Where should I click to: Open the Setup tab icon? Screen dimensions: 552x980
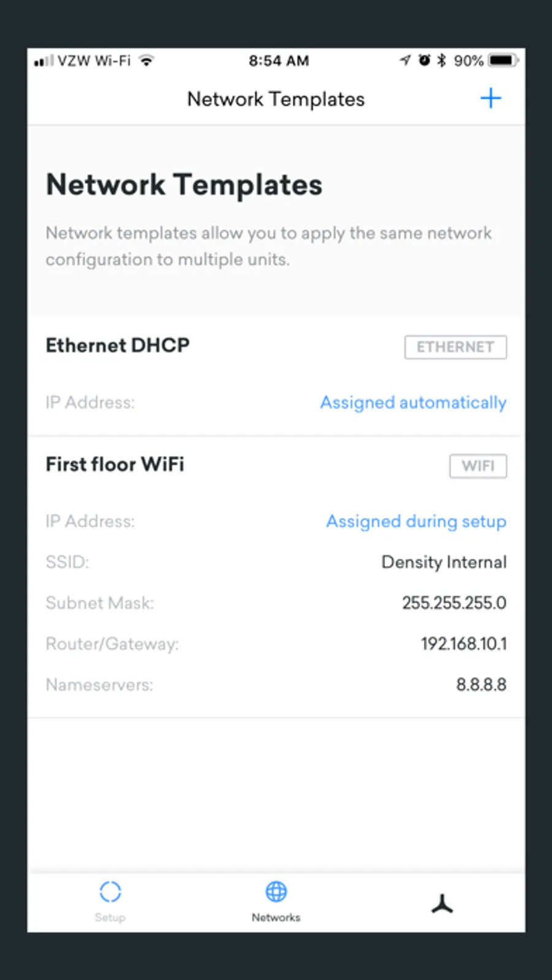pos(110,892)
